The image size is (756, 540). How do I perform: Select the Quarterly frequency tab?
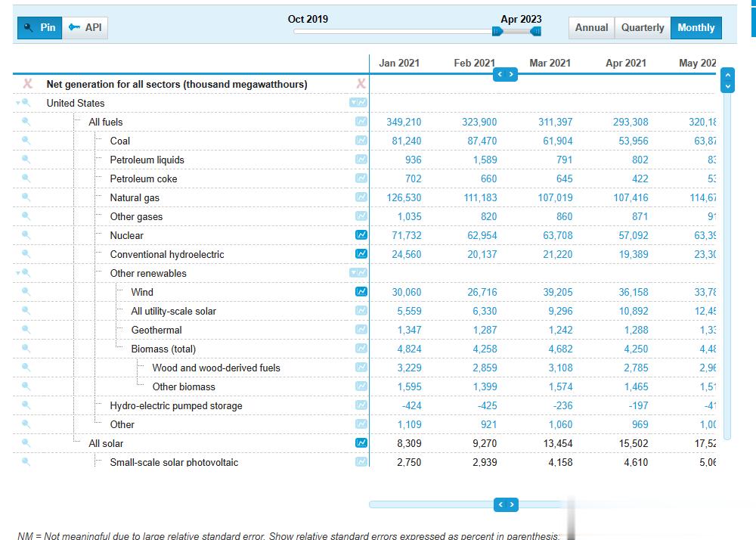(x=643, y=28)
